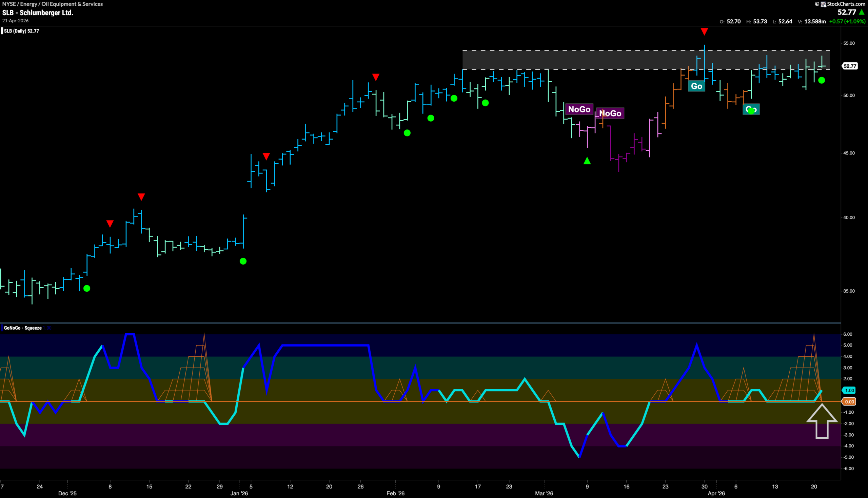Screen dimensions: 868x498
Task: Click the SLB (Daily) 52.77 legend label
Action: (x=21, y=31)
